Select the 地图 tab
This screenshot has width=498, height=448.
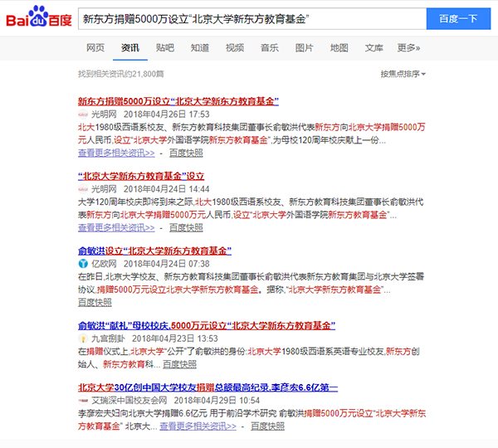pos(339,48)
